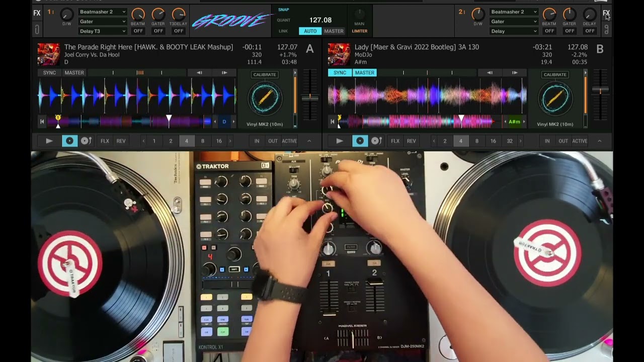Adjust FX unit 2 D/W knob
644x362 pixels.
pos(478,15)
